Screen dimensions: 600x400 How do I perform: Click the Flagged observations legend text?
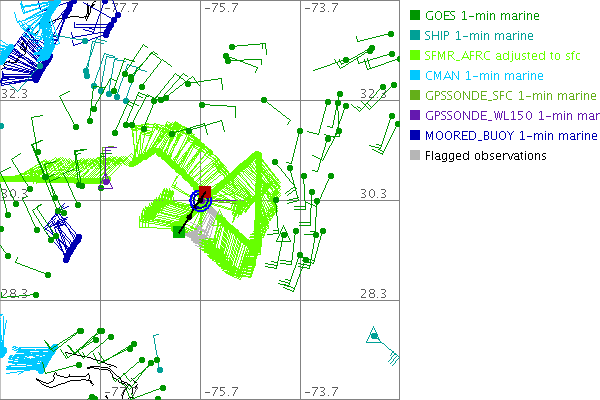pos(485,156)
